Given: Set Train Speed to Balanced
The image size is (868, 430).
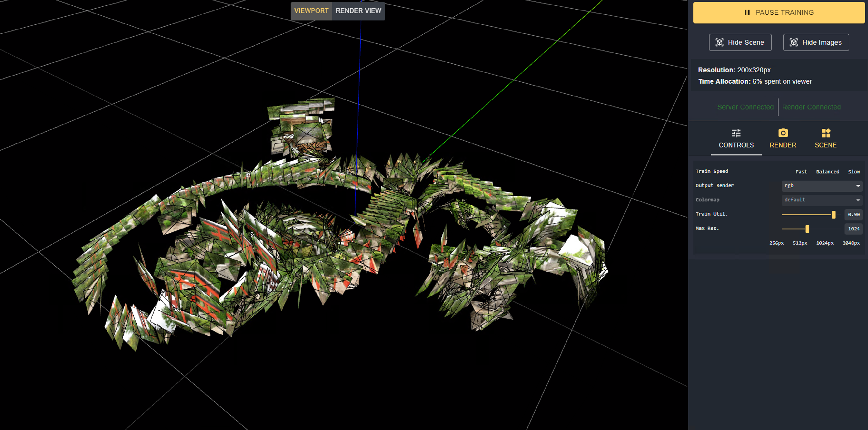Looking at the screenshot, I should 827,172.
